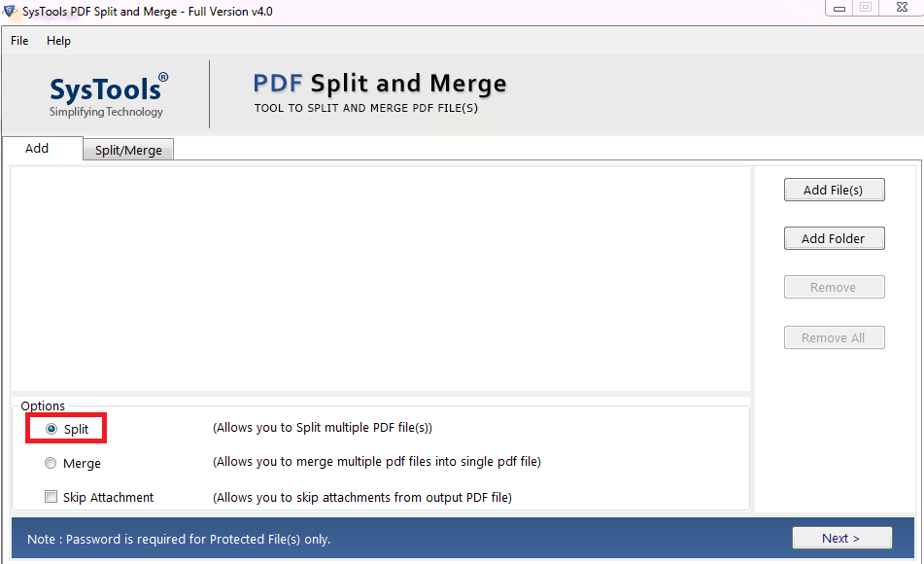The width and height of the screenshot is (924, 564).
Task: Click the Remove All button
Action: pyautogui.click(x=834, y=338)
